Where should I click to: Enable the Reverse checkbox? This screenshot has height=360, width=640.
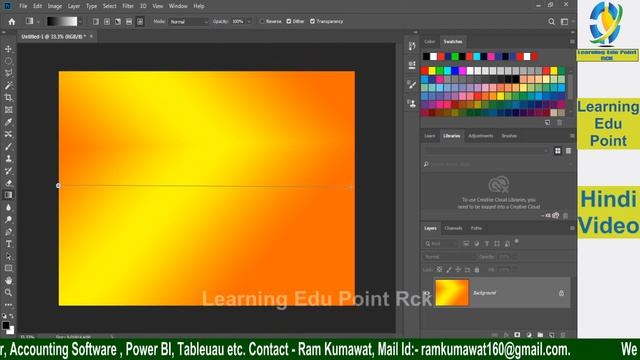tap(262, 21)
